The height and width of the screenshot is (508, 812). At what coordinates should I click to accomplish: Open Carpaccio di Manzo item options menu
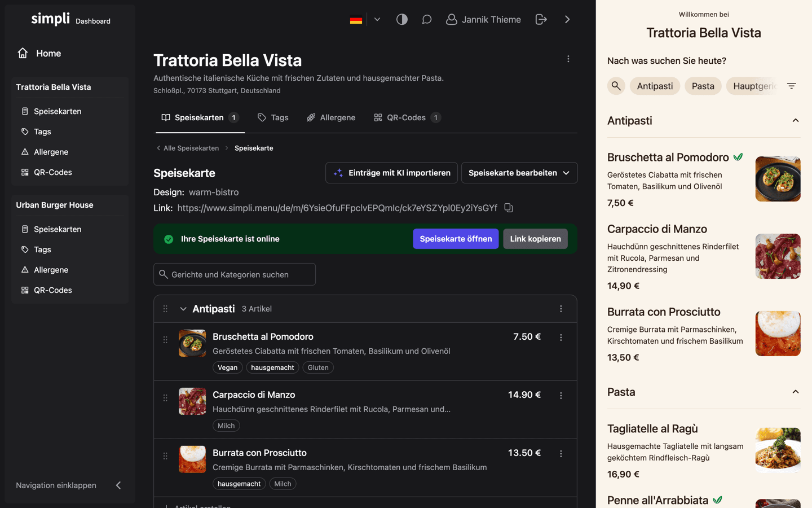[561, 396]
